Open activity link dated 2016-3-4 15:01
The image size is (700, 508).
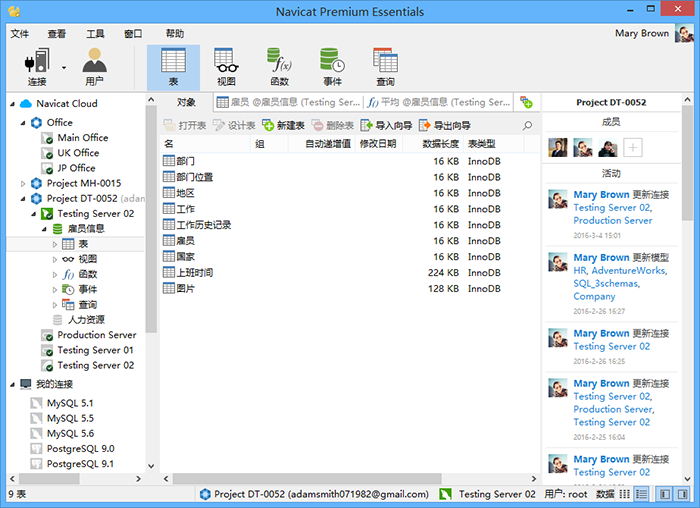pos(613,214)
